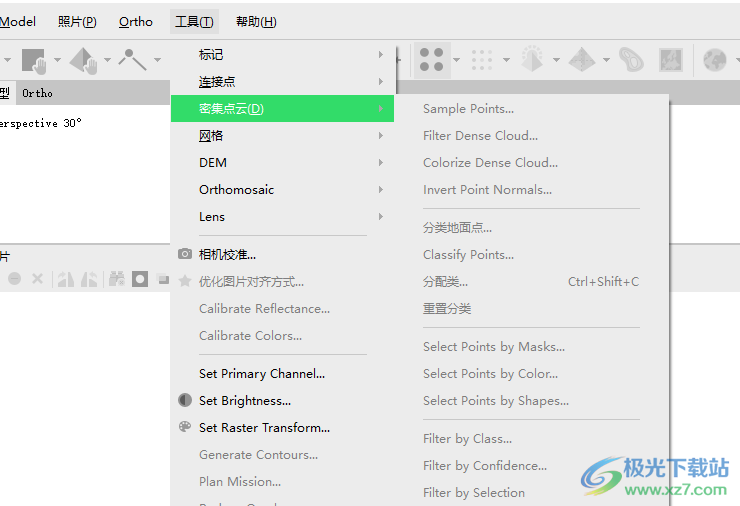Expand the 网格 submenu arrow
Screen dimensions: 740x506
pos(381,136)
